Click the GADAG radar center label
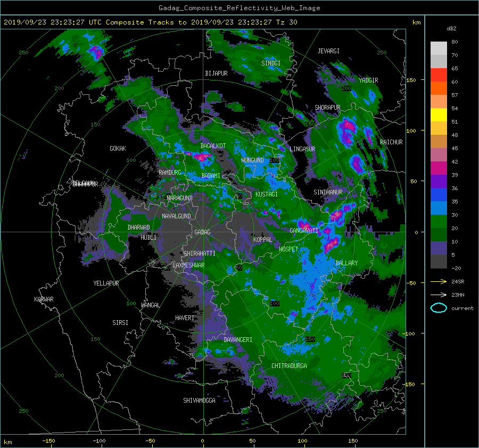479x448 pixels. click(x=202, y=232)
